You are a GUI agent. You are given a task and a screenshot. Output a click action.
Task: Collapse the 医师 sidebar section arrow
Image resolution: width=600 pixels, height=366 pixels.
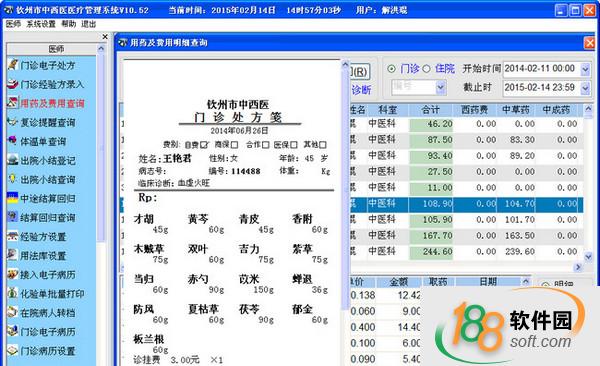click(x=101, y=49)
